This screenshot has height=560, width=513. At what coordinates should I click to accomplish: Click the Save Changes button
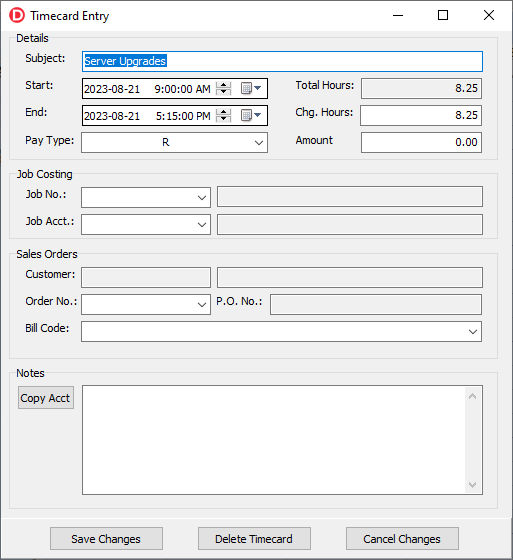point(106,539)
